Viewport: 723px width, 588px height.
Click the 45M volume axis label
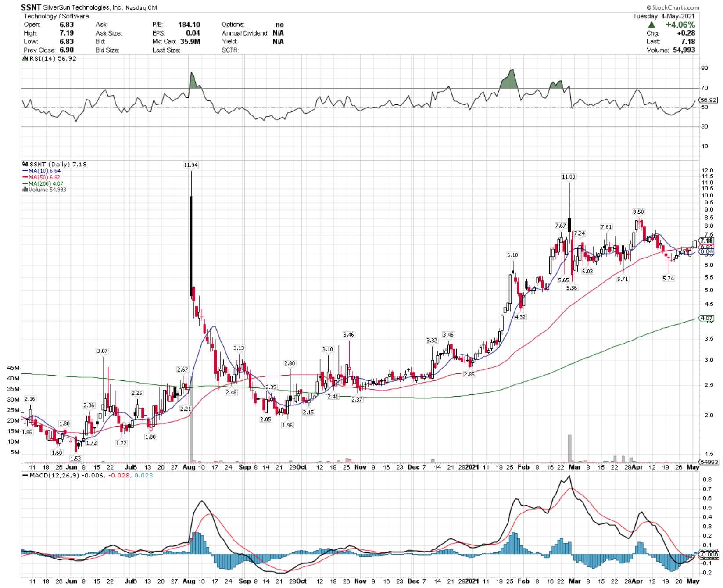13,368
